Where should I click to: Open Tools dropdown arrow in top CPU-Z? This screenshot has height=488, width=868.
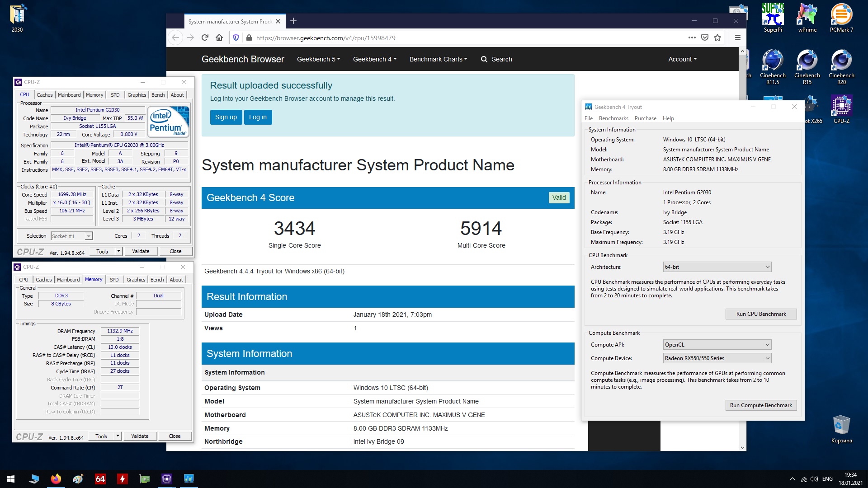click(x=118, y=251)
